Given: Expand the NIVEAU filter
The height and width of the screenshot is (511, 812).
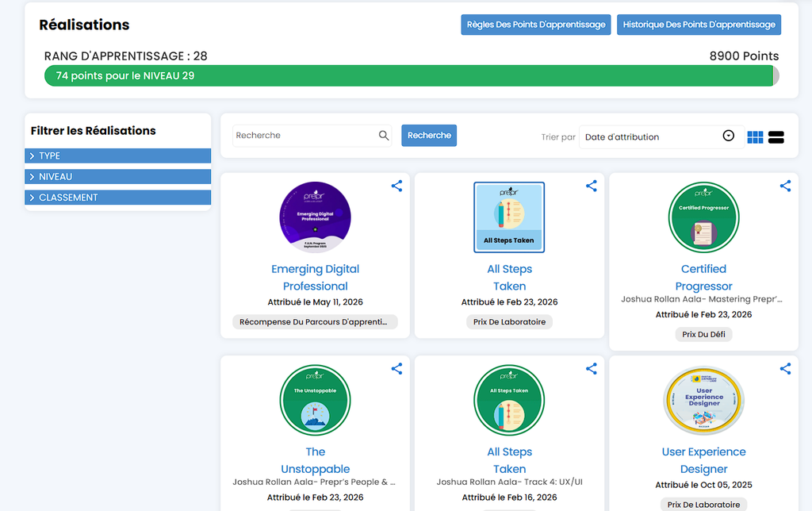Looking at the screenshot, I should pos(117,177).
